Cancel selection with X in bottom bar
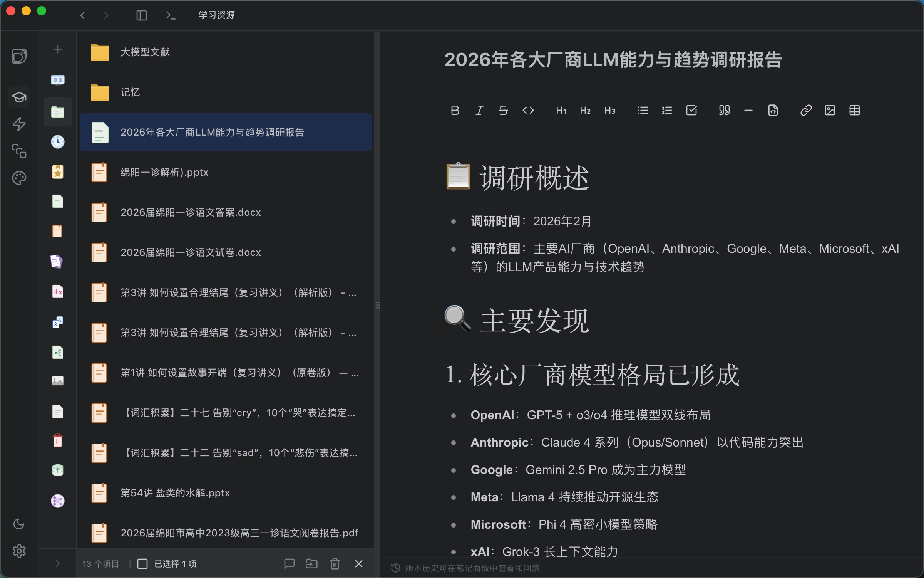 [x=359, y=564]
